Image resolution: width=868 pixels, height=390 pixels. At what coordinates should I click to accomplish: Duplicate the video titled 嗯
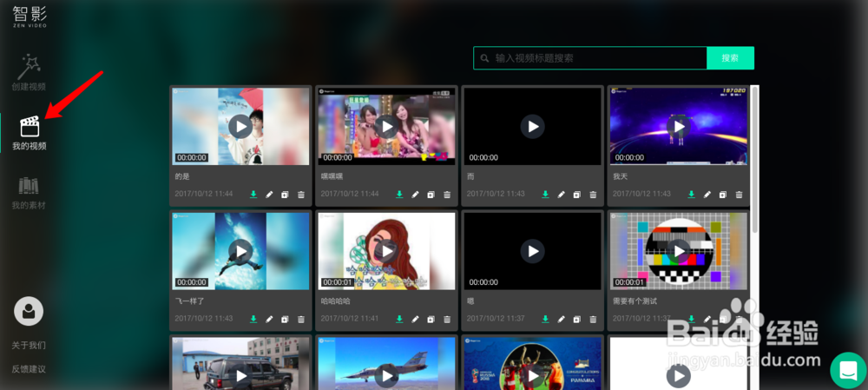[577, 319]
